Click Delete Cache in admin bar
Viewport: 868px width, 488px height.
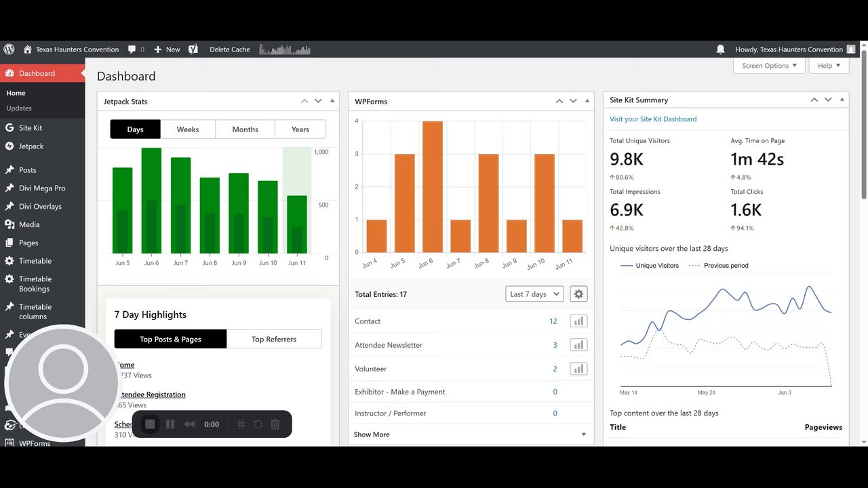230,49
